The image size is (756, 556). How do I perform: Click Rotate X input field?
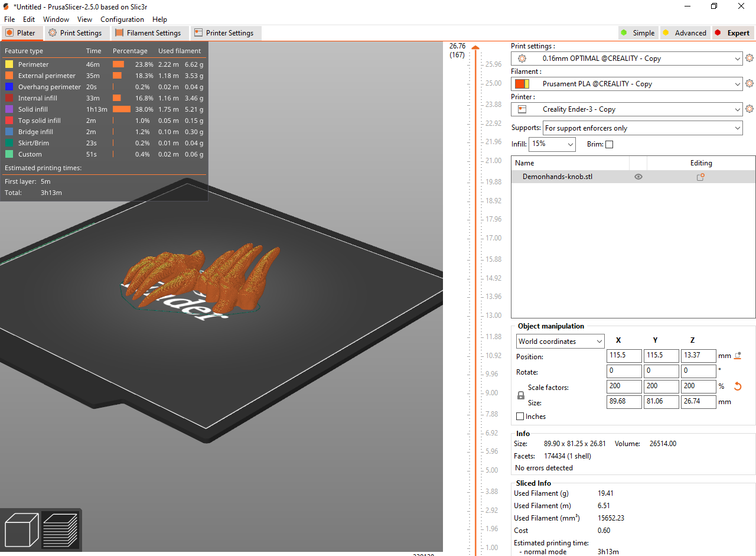pos(624,372)
